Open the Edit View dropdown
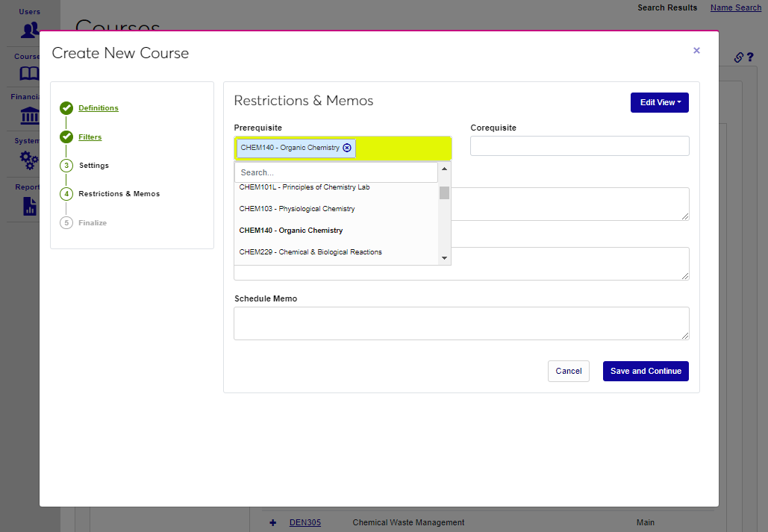 click(x=659, y=103)
